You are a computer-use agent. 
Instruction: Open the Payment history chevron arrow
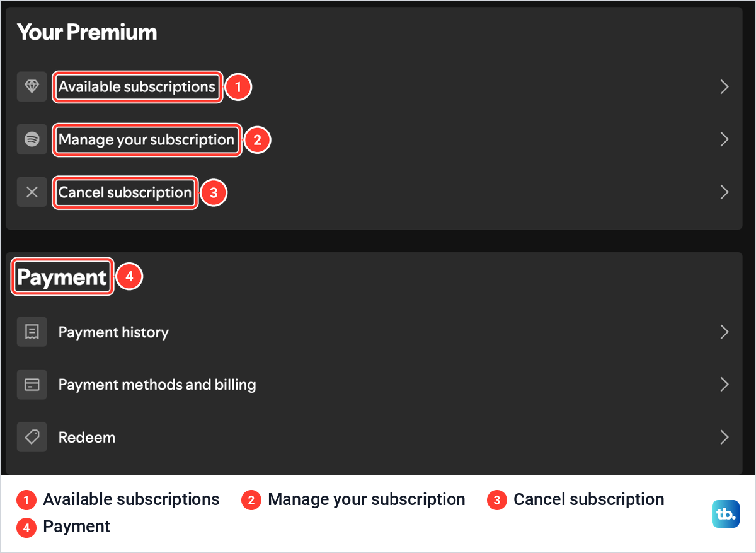coord(724,332)
